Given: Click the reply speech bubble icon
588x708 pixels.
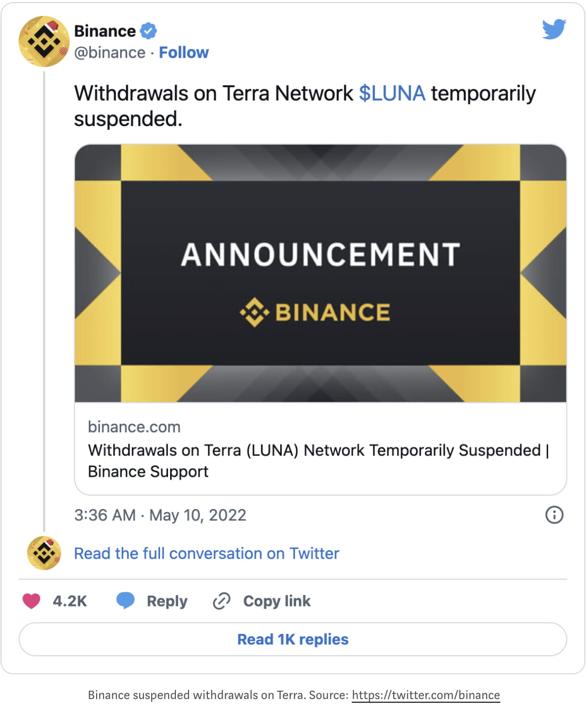Looking at the screenshot, I should click(125, 600).
